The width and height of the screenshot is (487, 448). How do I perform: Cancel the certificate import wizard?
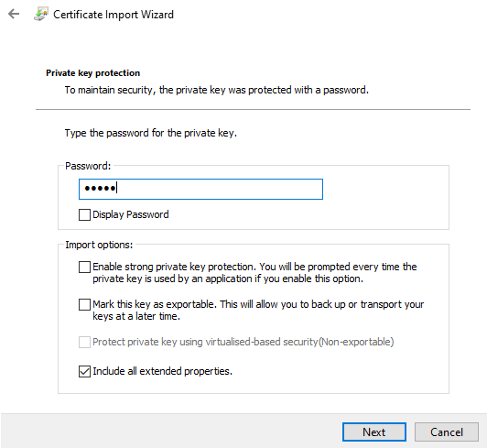[447, 432]
